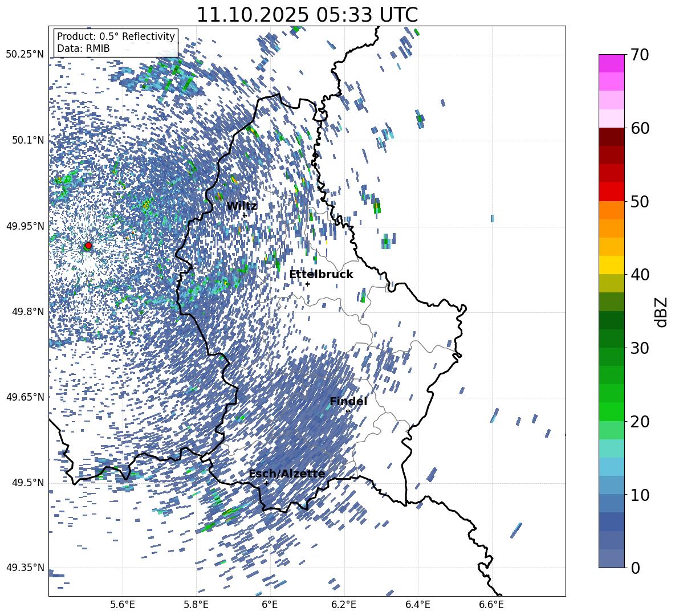Image resolution: width=675 pixels, height=616 pixels.
Task: Click the Ettelbruck city label
Action: click(321, 275)
